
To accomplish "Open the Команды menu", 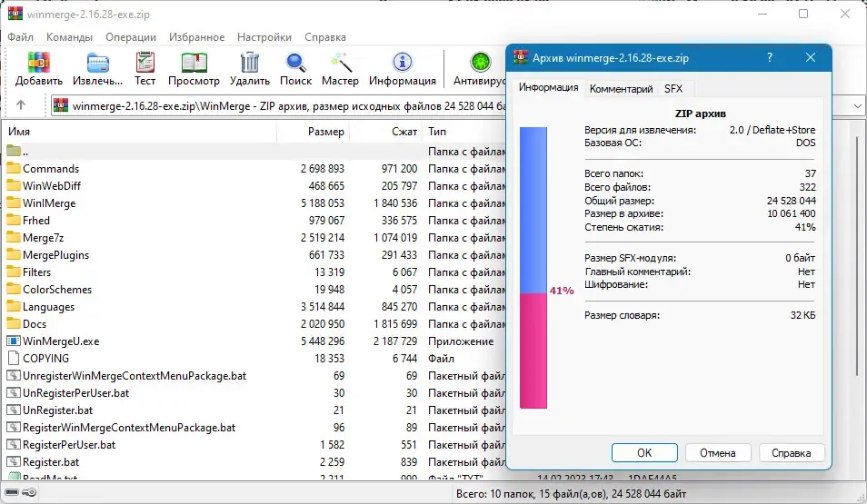I will tap(69, 37).
